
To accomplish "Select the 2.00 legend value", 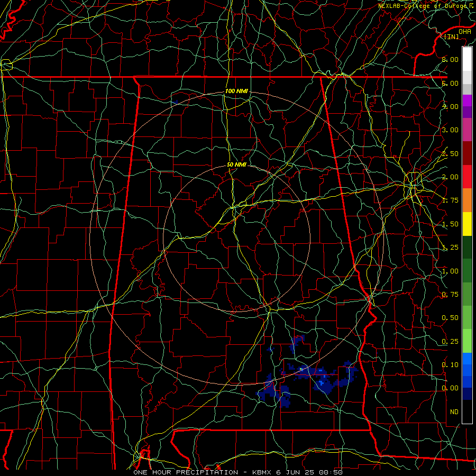I will point(450,177).
